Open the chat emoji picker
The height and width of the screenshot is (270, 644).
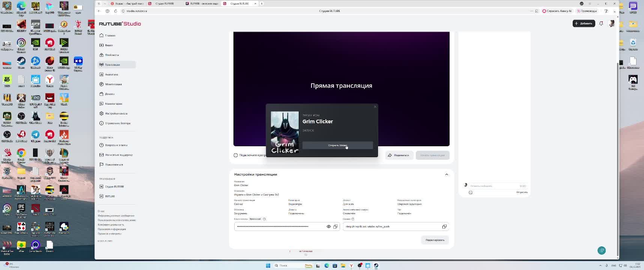coord(471,192)
